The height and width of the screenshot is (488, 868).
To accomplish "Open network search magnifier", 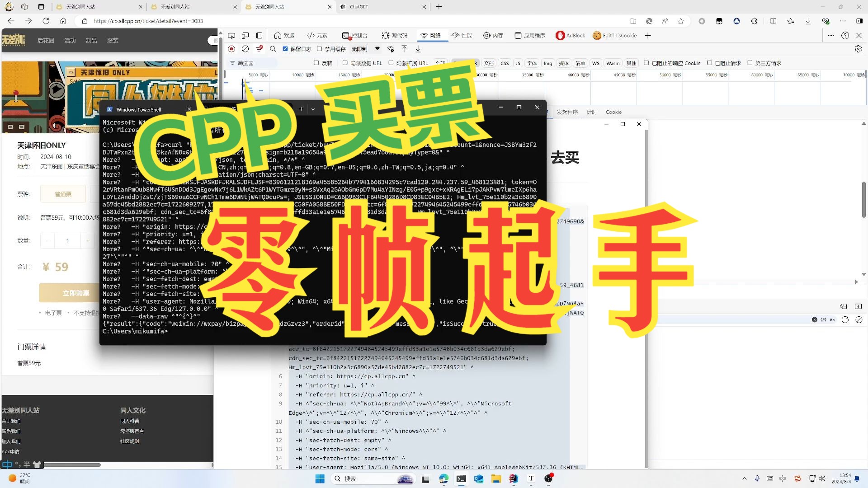I will click(273, 49).
